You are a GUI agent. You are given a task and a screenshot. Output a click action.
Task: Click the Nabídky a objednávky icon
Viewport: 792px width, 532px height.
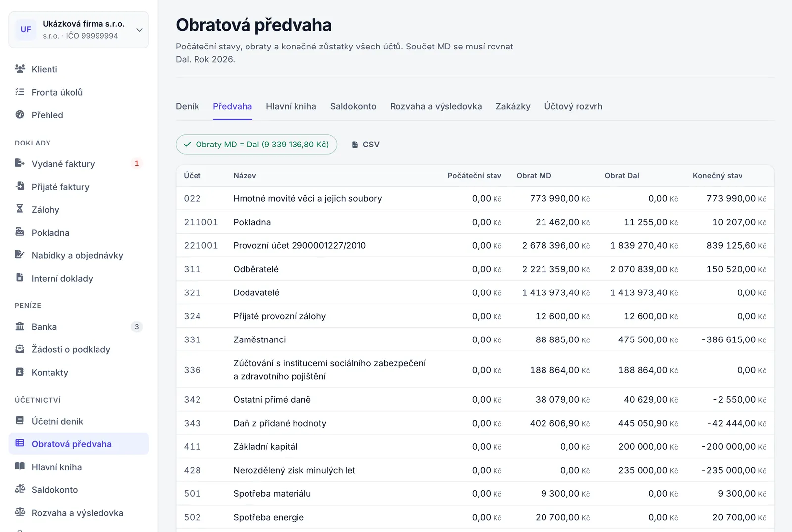20,255
